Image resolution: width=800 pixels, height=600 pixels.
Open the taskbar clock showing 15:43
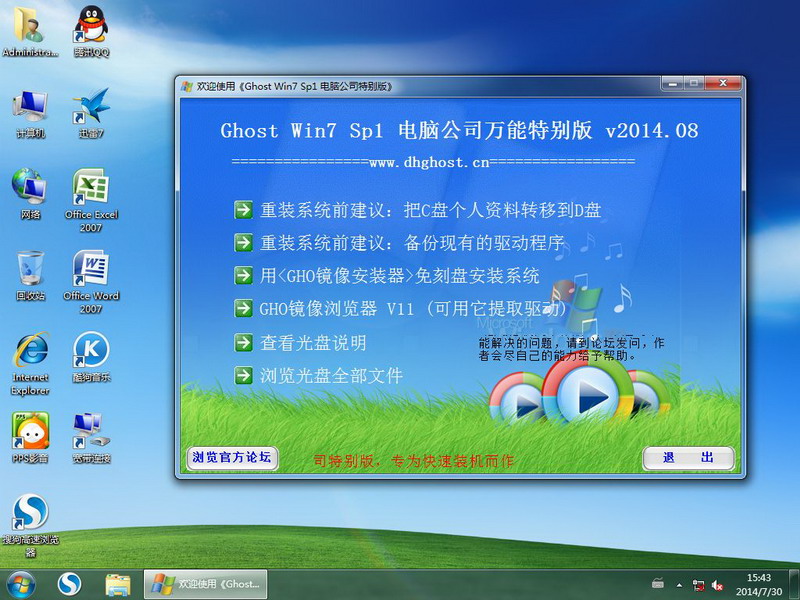pos(759,578)
